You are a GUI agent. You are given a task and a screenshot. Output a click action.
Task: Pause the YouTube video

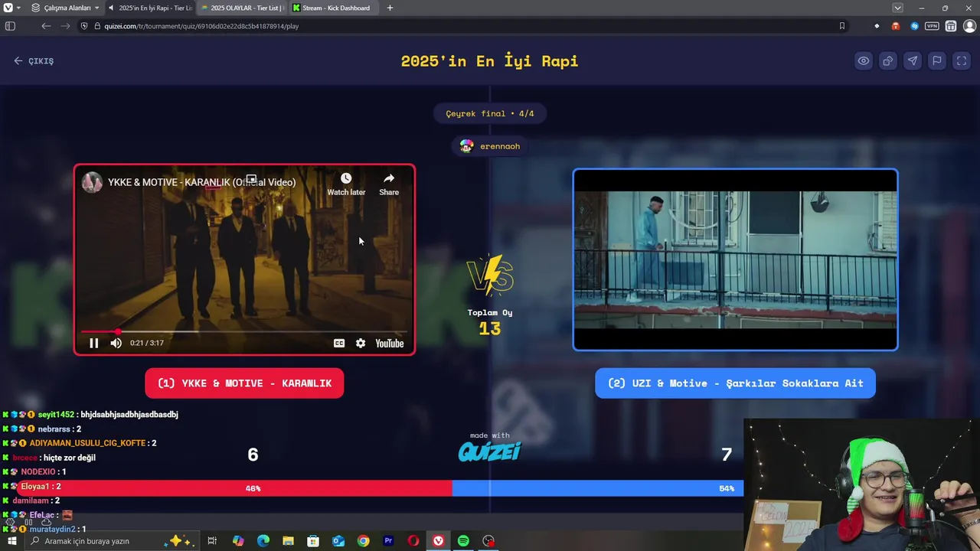tap(93, 344)
